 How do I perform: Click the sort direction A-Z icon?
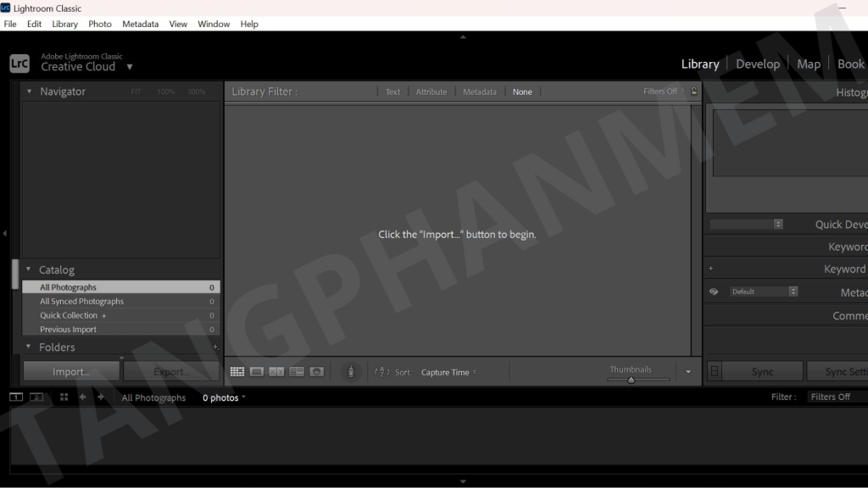pos(381,372)
